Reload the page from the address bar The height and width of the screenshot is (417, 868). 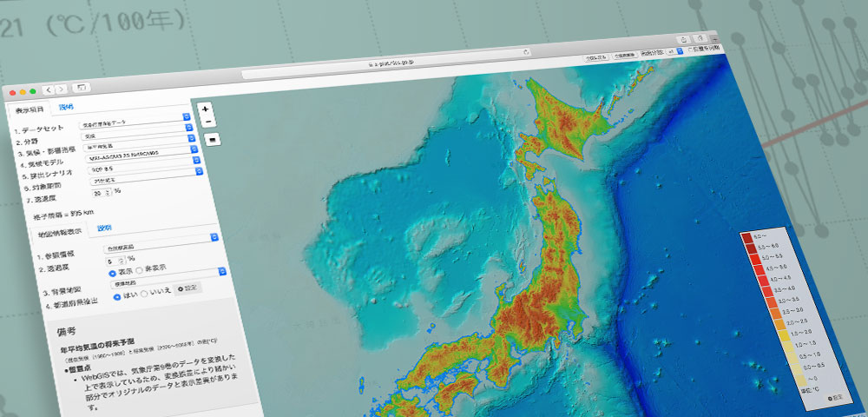[x=527, y=52]
